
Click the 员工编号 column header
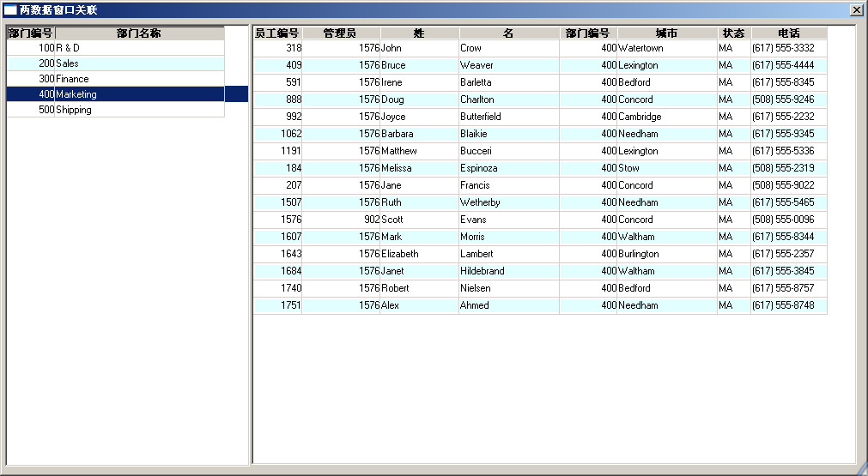coord(277,33)
